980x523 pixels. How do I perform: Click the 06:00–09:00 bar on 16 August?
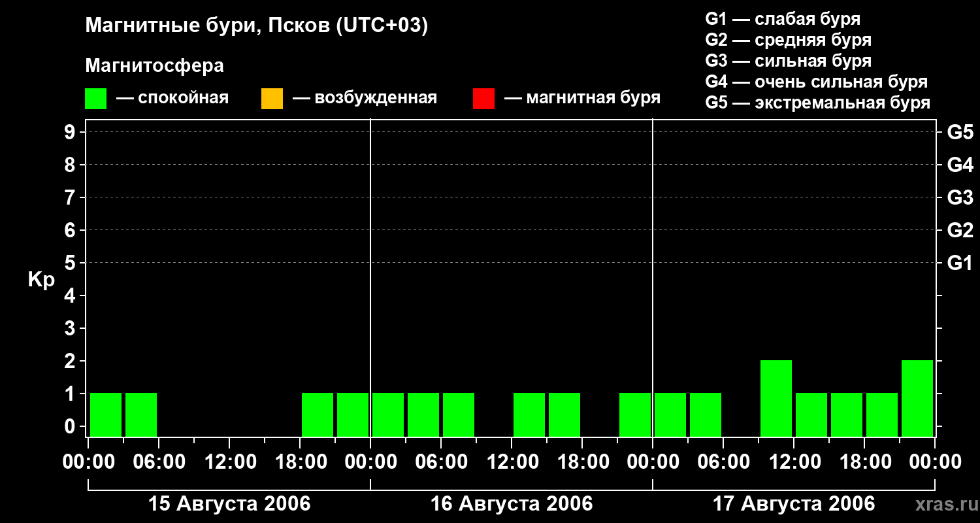[459, 414]
